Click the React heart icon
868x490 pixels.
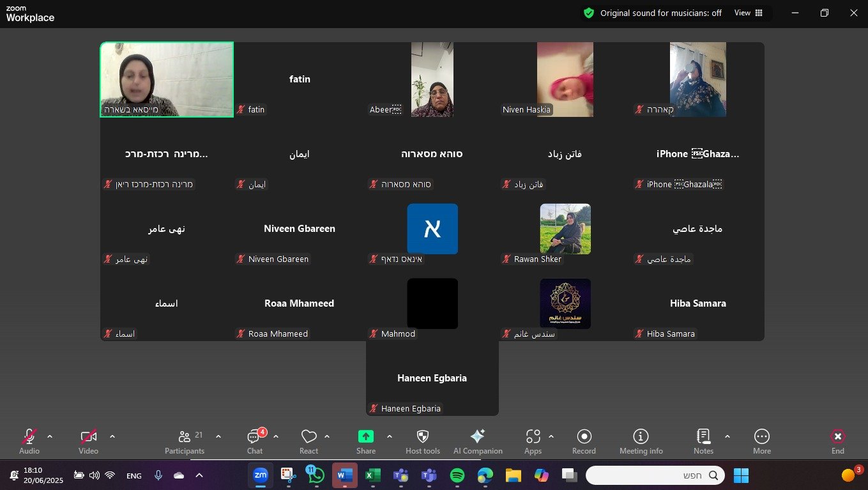[308, 441]
